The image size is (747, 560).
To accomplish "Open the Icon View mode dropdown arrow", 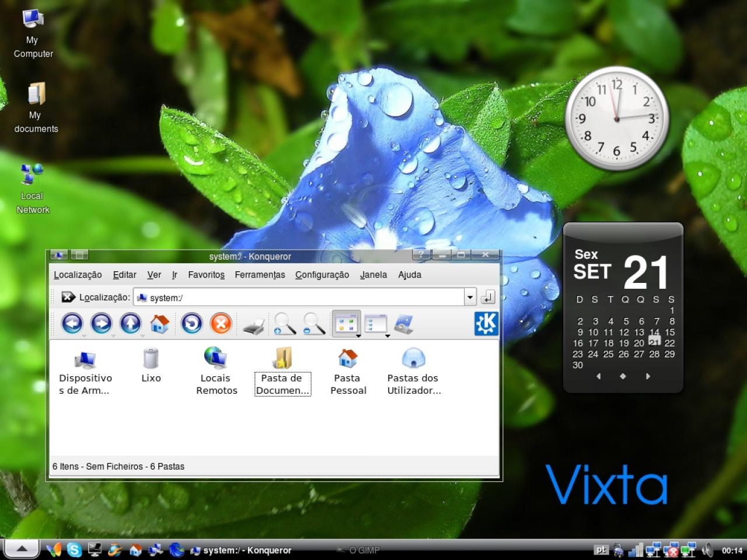I will click(x=358, y=335).
